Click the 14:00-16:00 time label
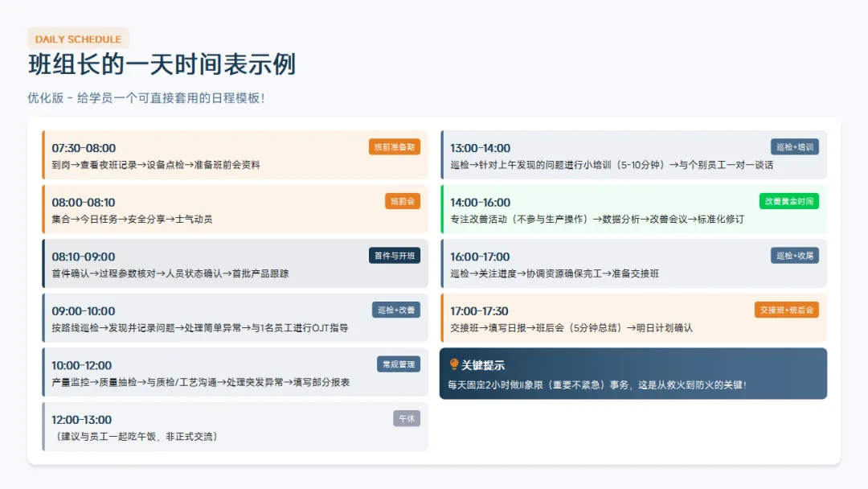Screen dimensions: 868x489 pos(480,202)
